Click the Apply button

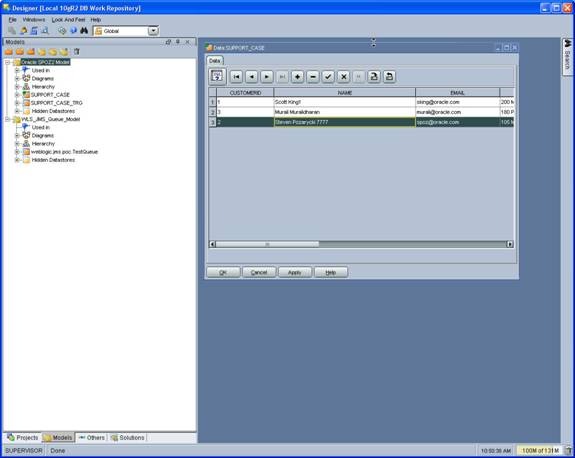click(x=295, y=272)
